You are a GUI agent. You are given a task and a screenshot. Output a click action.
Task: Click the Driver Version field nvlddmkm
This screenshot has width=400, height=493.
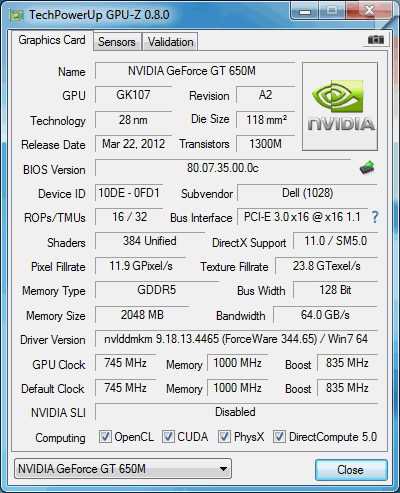tap(236, 339)
